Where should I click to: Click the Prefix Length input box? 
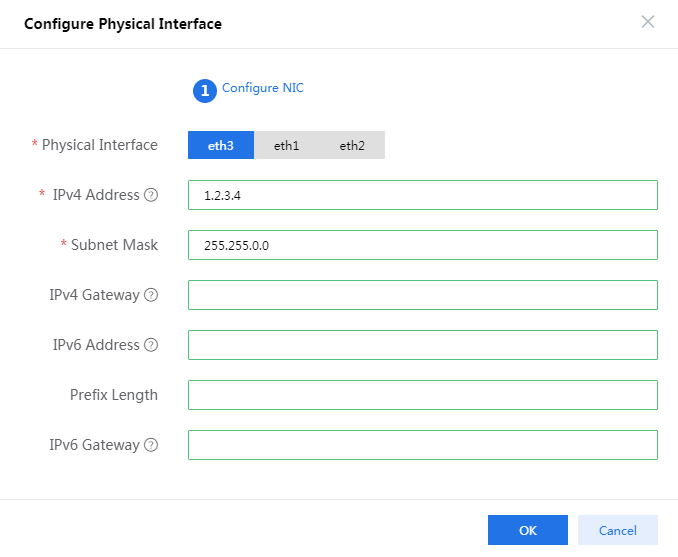coord(422,395)
